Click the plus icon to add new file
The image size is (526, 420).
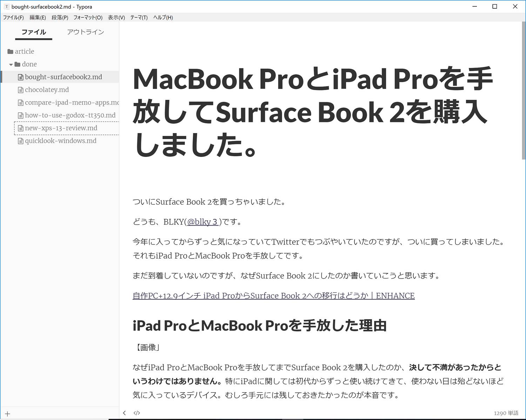8,414
